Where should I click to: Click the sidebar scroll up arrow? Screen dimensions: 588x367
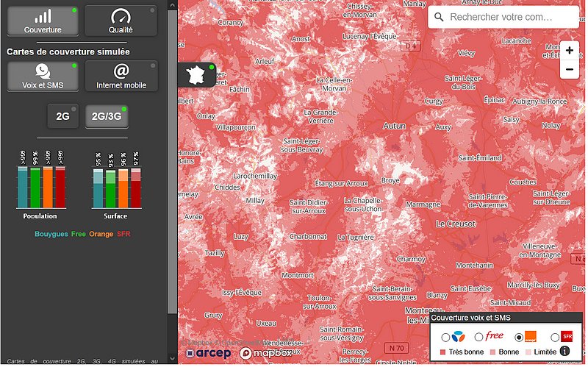click(172, 5)
